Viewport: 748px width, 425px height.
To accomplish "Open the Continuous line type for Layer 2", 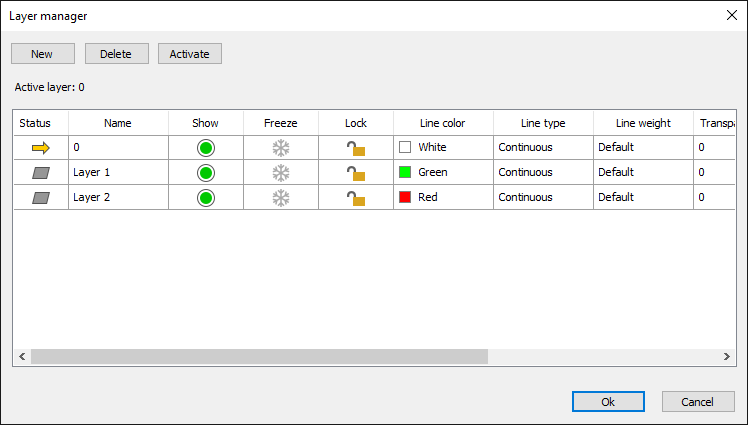I will [543, 197].
